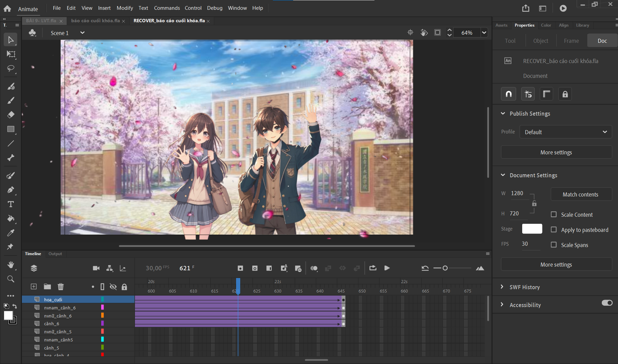Toggle the Accessibility switch
This screenshot has height=364, width=618.
point(607,303)
